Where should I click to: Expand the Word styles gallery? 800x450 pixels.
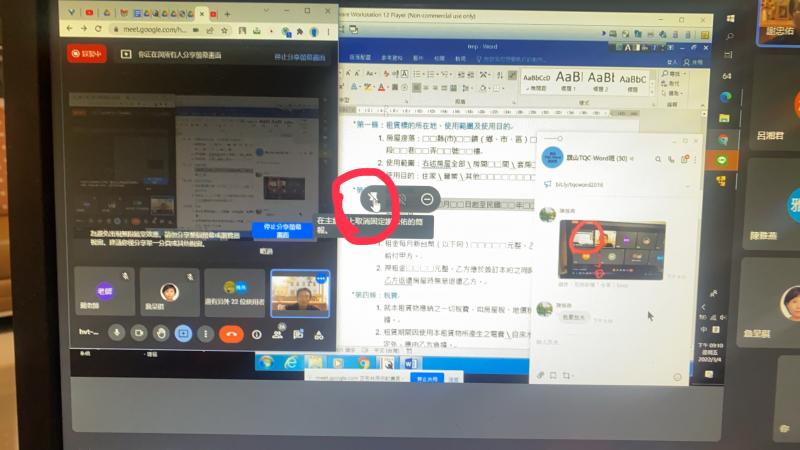pos(652,92)
